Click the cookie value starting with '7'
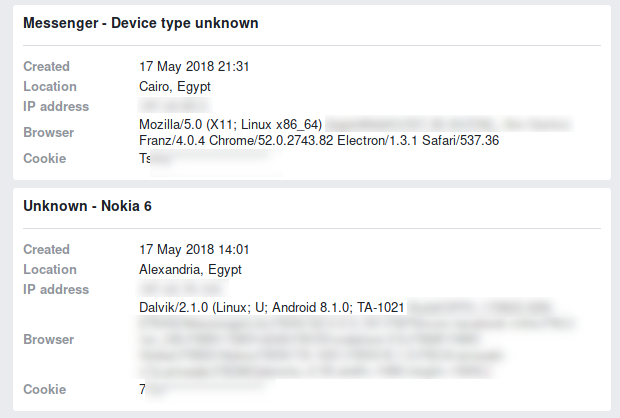 207,390
